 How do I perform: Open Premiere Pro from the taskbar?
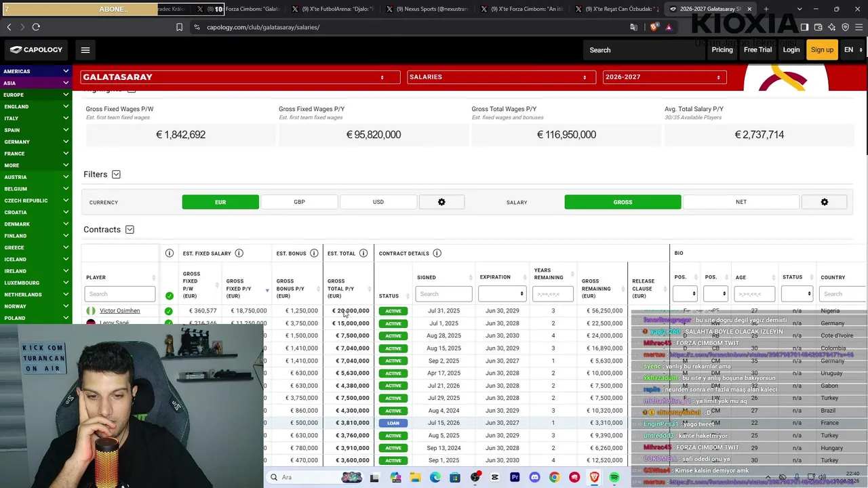(515, 477)
